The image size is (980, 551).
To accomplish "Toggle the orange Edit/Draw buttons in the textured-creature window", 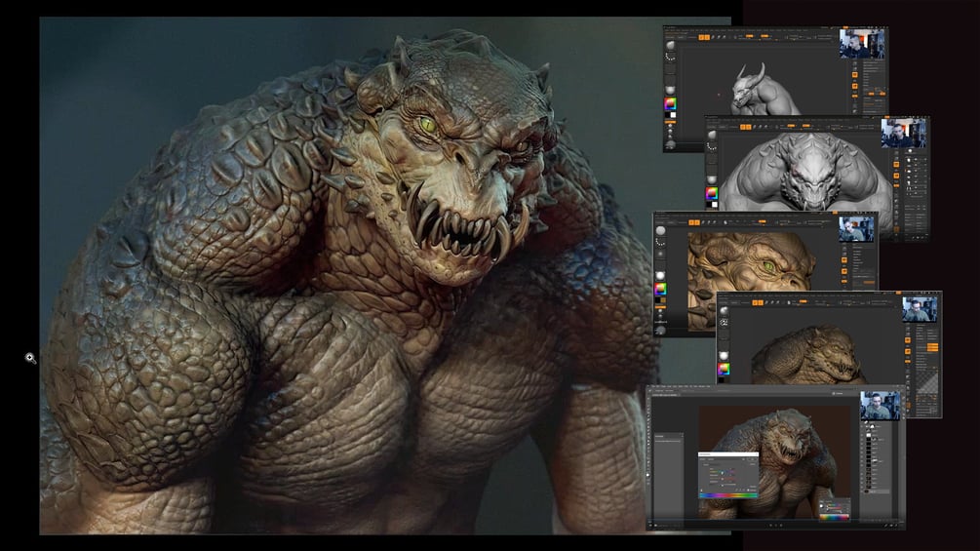I will coord(757,302).
